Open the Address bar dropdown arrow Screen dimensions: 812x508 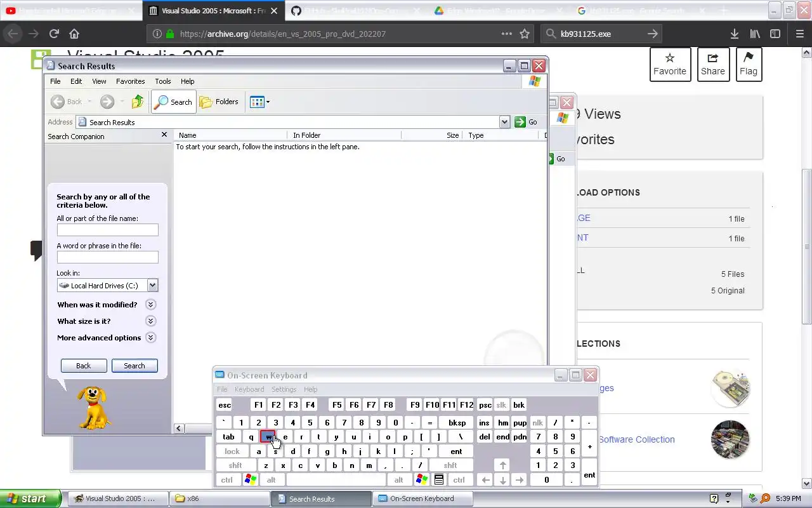pos(504,122)
